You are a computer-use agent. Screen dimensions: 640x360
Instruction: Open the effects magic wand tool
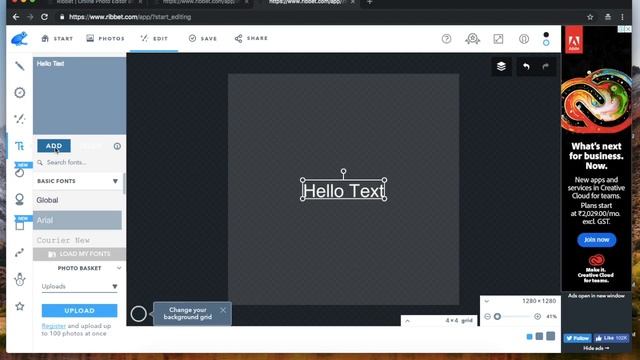pyautogui.click(x=20, y=119)
